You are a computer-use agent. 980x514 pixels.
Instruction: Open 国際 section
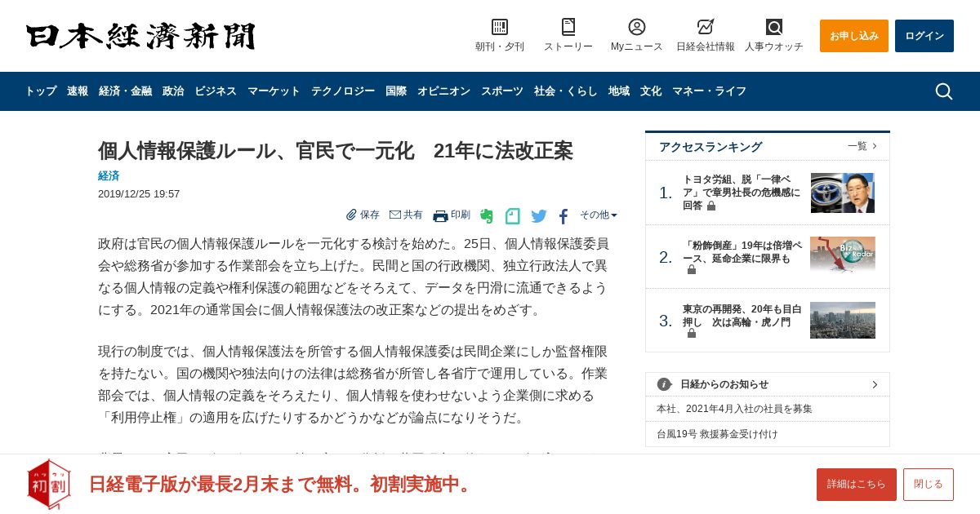point(396,91)
